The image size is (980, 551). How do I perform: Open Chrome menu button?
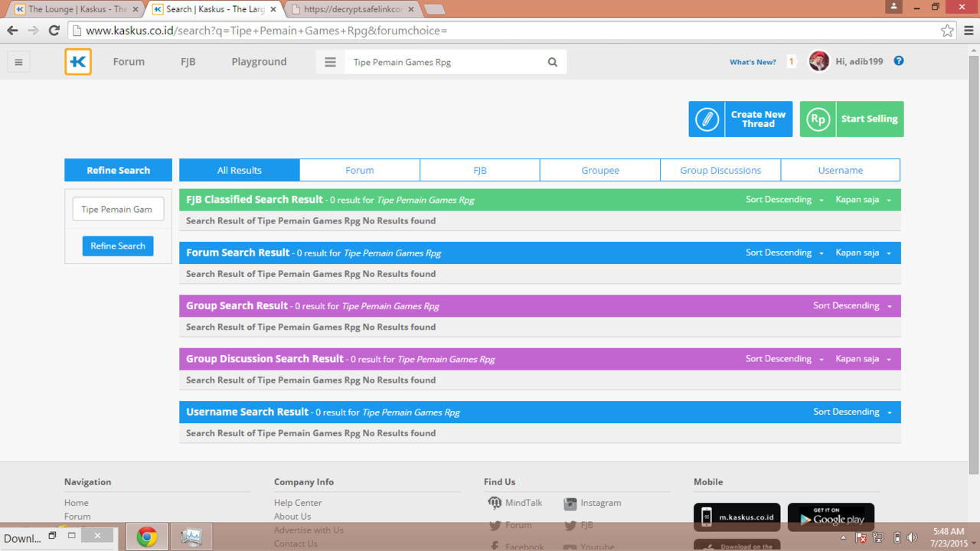(x=969, y=31)
